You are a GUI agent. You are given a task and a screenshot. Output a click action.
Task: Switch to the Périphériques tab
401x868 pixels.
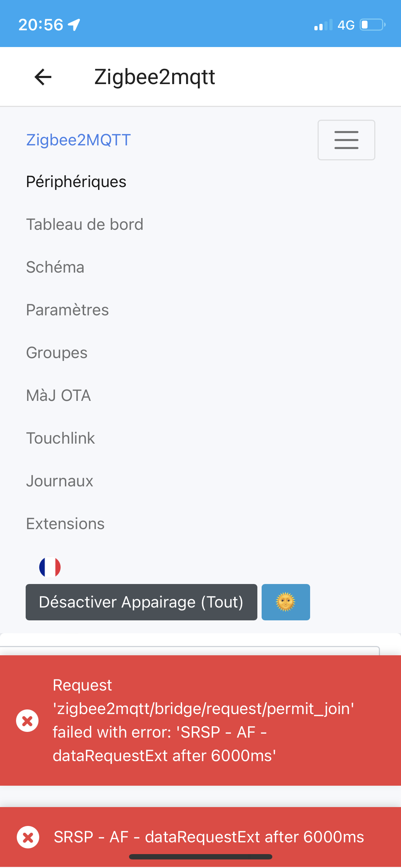[x=76, y=181]
